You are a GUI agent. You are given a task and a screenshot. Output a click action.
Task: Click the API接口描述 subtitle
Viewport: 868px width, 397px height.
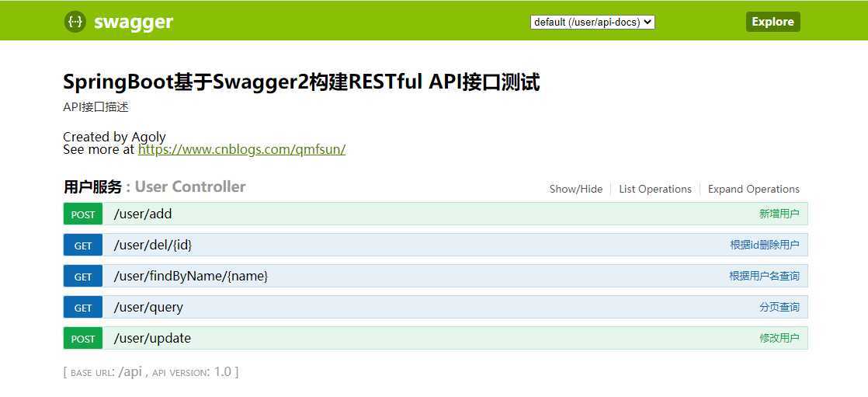coord(95,107)
